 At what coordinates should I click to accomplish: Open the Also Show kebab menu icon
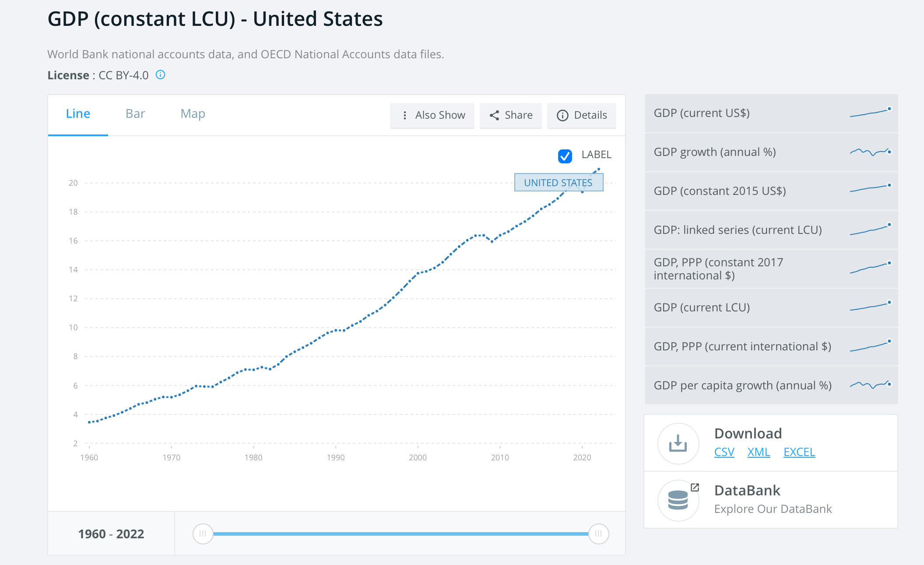tap(405, 115)
